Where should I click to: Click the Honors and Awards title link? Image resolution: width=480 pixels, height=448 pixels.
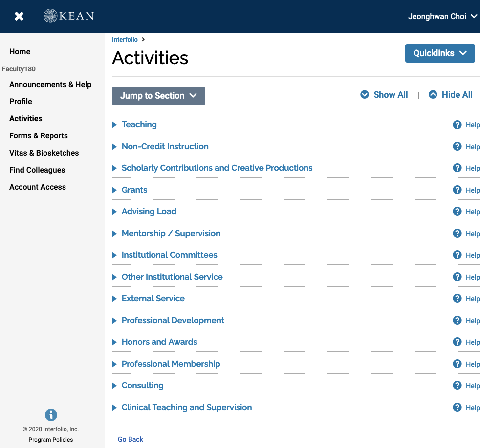(159, 342)
